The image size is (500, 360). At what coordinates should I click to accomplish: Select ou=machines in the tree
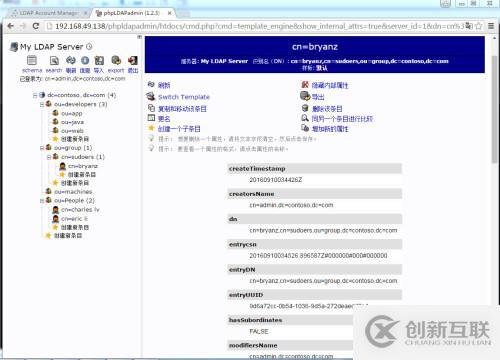click(73, 192)
